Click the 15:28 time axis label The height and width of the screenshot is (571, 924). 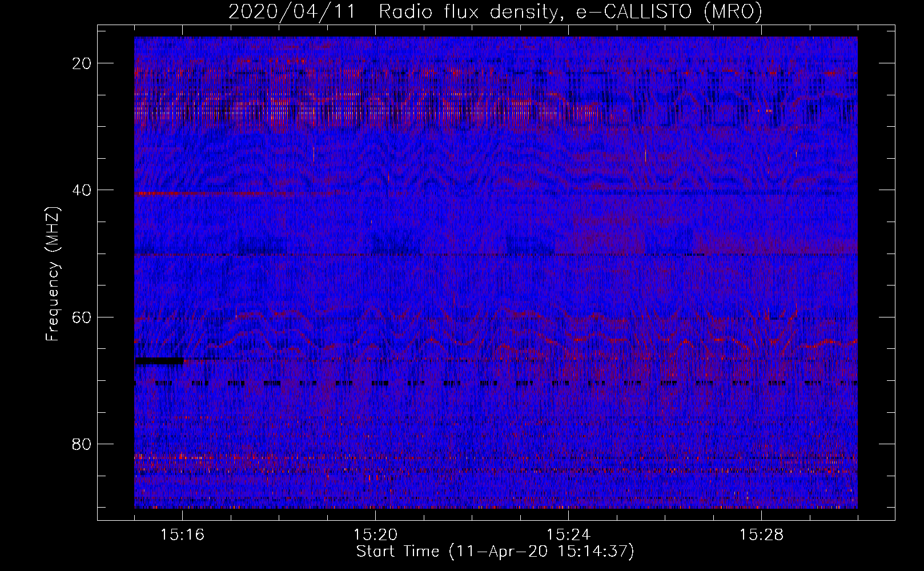[761, 535]
